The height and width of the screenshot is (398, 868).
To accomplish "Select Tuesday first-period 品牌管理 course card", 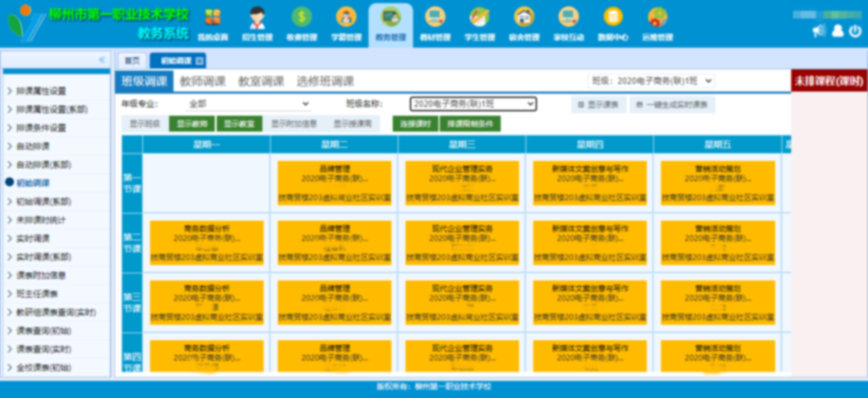I will [x=334, y=182].
